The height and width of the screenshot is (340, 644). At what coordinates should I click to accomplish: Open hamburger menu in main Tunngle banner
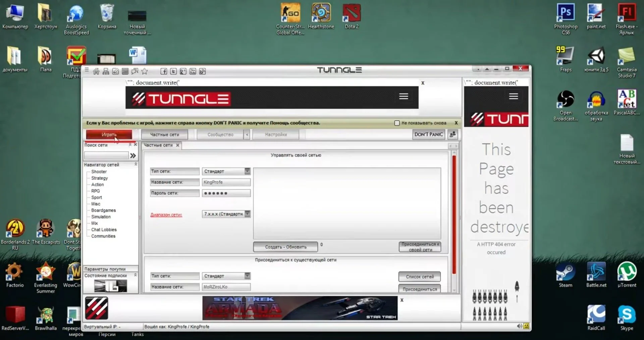point(404,97)
